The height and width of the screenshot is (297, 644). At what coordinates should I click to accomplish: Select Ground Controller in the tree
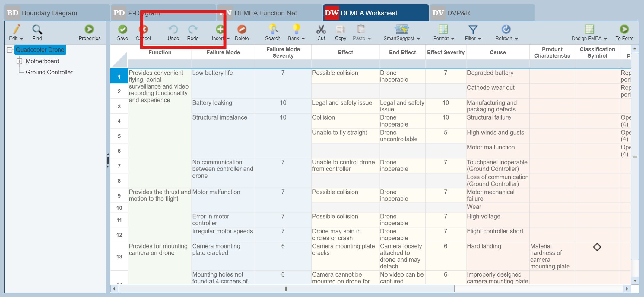coord(49,72)
